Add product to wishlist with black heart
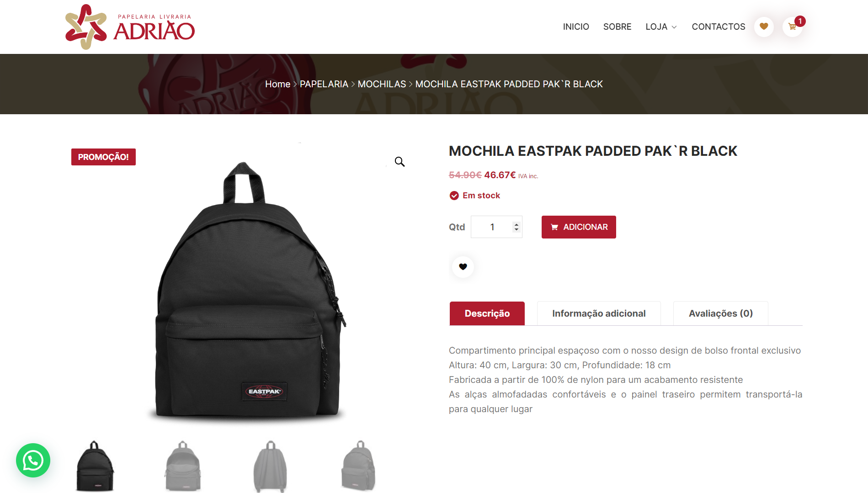The height and width of the screenshot is (493, 868). click(x=463, y=267)
